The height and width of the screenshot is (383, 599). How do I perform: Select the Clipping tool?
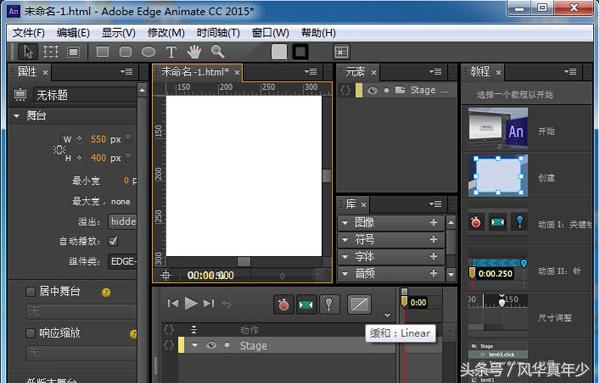(x=73, y=52)
